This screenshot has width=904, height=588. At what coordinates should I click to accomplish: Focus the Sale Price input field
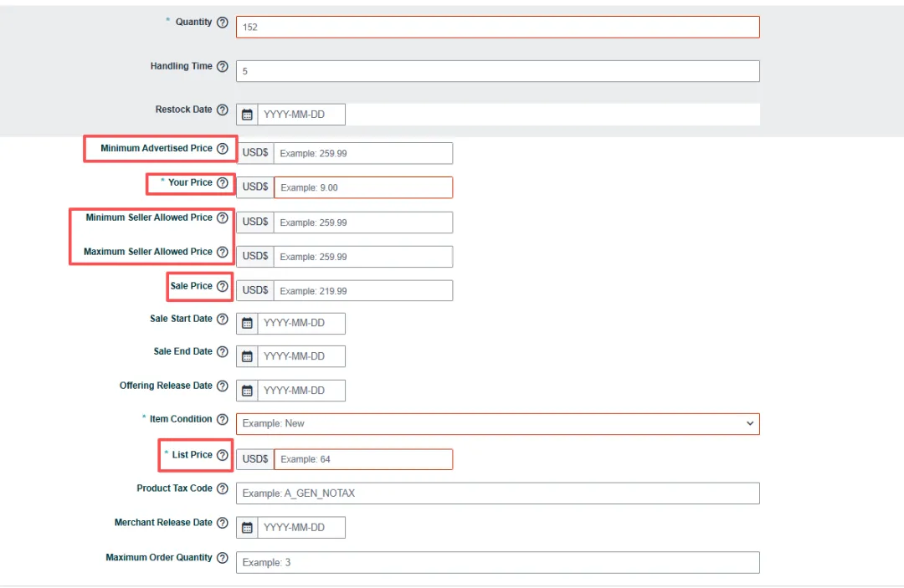[363, 291]
